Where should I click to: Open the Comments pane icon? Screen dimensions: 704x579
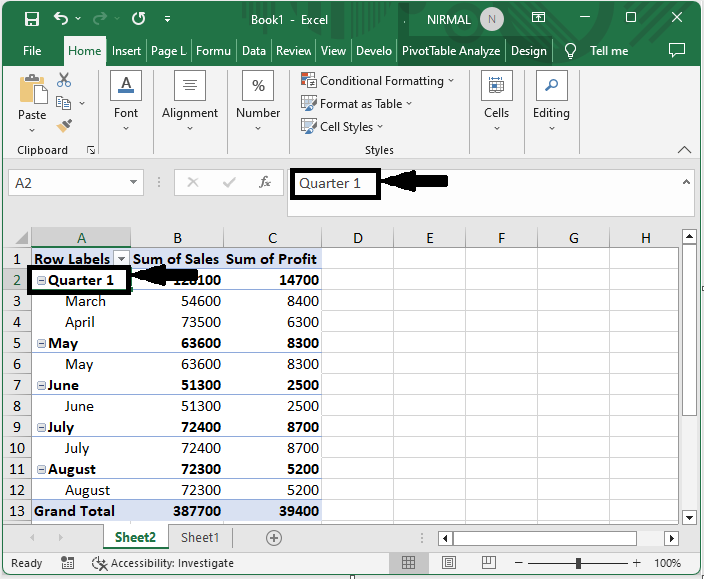tap(677, 50)
